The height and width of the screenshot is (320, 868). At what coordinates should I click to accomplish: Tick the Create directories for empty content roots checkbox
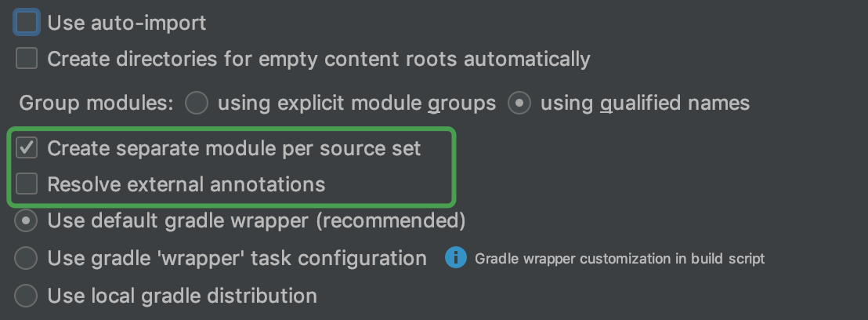27,59
